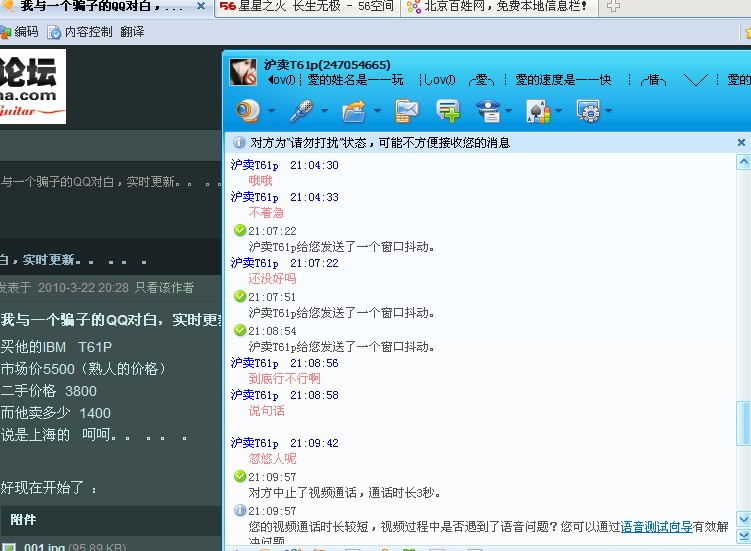Open dropdown arrow beside the games icon
Viewport: 751px width, 551px height.
click(558, 111)
